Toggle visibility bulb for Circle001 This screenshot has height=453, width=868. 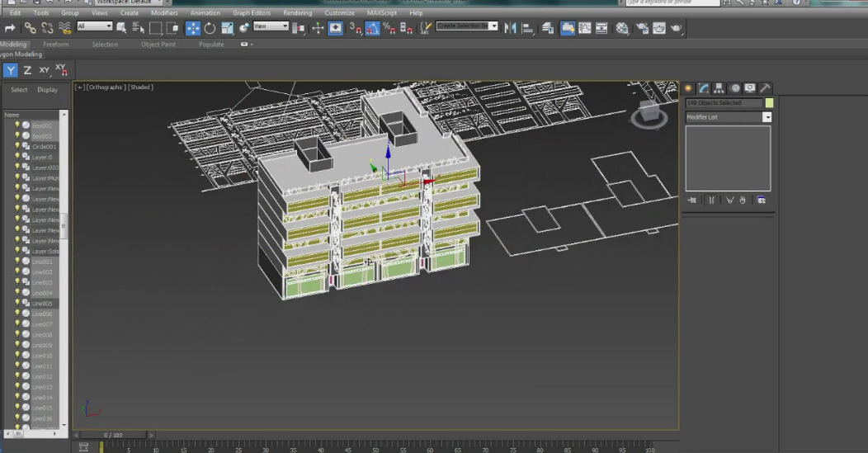tap(17, 146)
